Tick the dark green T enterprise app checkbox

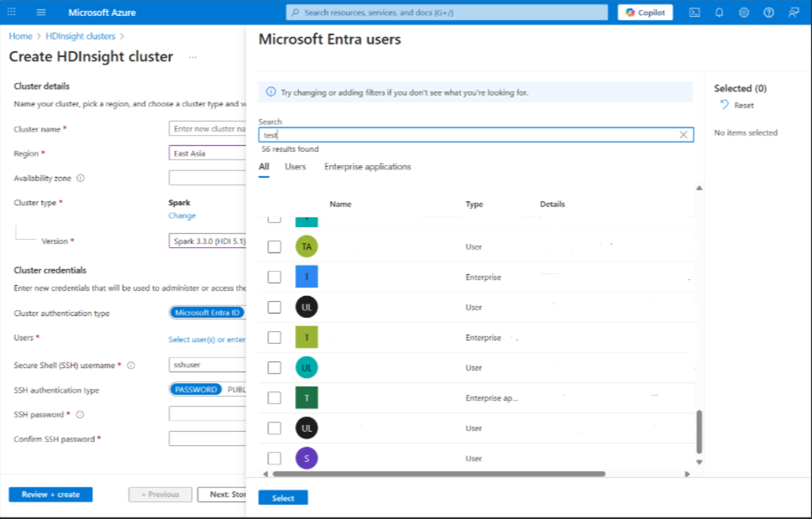click(x=274, y=398)
